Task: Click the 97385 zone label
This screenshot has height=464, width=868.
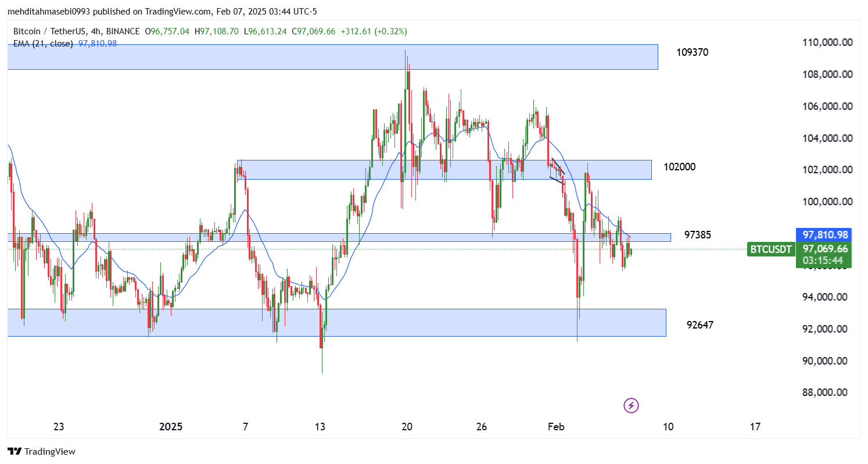Action: 698,235
